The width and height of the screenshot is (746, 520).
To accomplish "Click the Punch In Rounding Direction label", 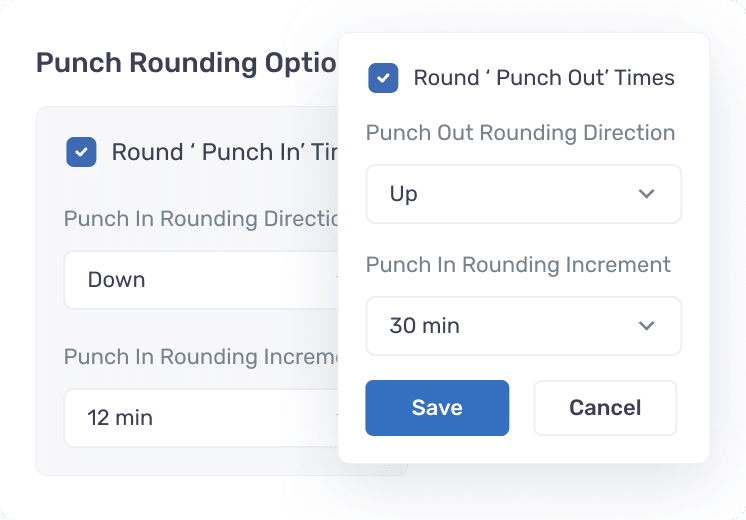I will (201, 219).
